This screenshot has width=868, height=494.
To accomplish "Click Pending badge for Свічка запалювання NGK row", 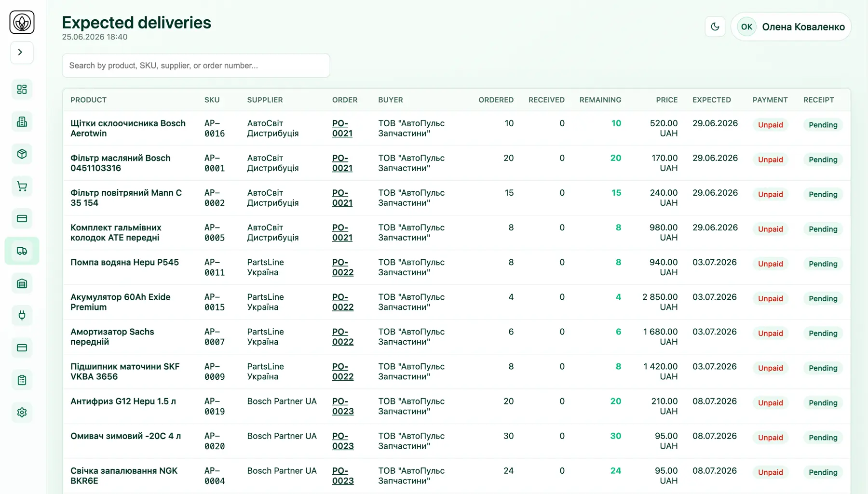I will pos(823,472).
